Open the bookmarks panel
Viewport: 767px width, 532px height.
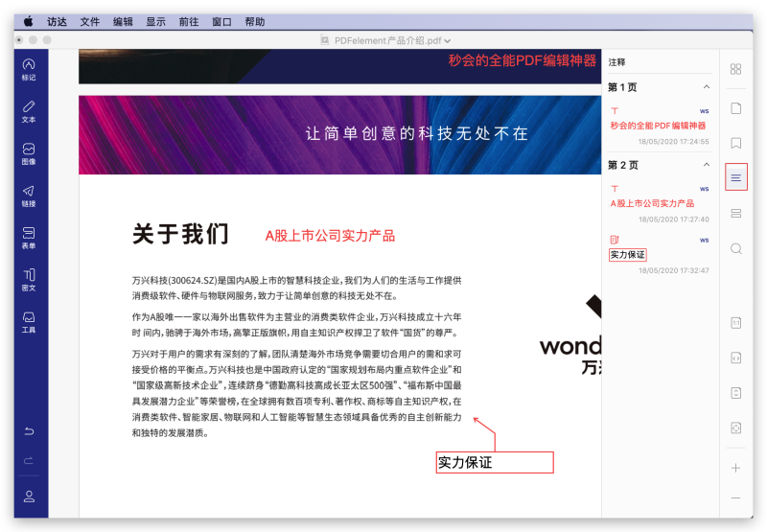pos(735,143)
